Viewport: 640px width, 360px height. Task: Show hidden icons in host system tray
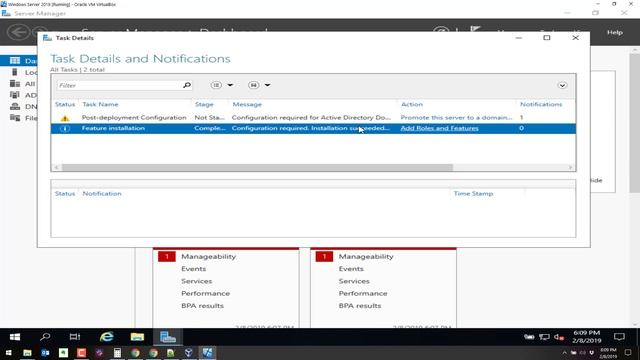click(x=564, y=353)
